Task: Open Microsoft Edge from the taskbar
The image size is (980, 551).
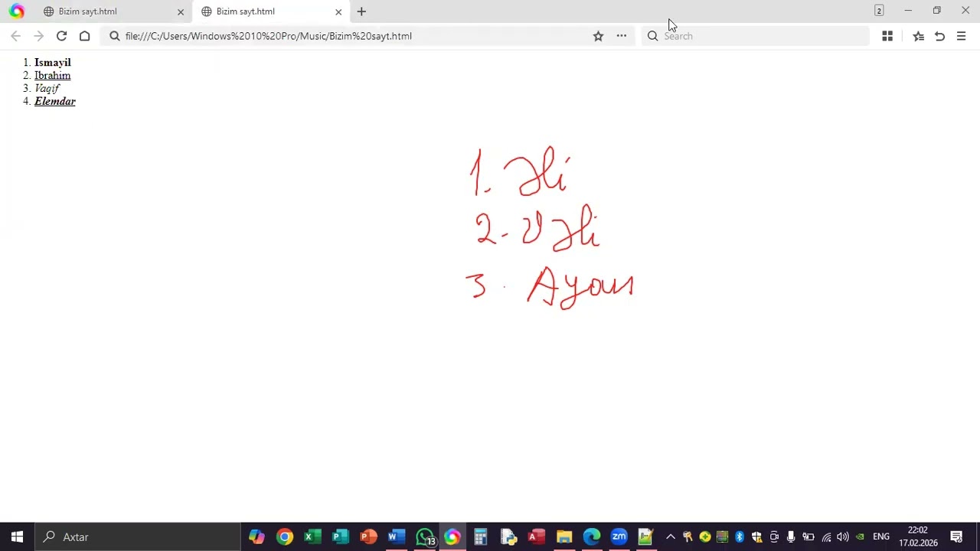Action: 592,537
